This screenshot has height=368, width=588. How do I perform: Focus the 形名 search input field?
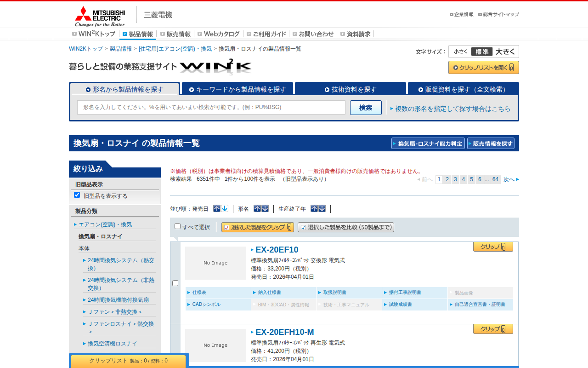pyautogui.click(x=211, y=107)
